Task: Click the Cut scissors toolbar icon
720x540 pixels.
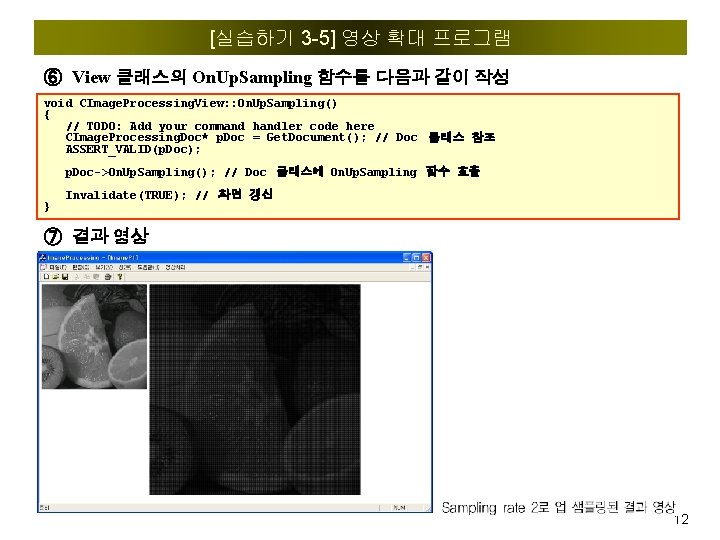Action: coord(77,277)
